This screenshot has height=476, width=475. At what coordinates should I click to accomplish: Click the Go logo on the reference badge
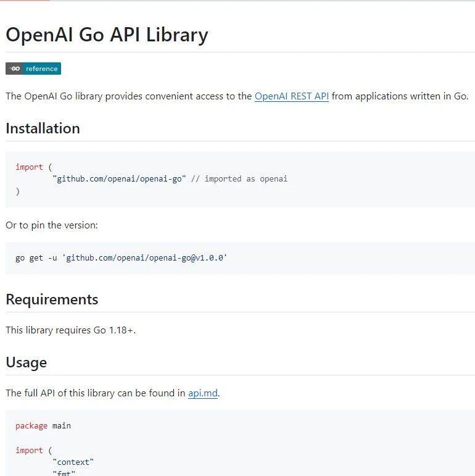pyautogui.click(x=14, y=69)
